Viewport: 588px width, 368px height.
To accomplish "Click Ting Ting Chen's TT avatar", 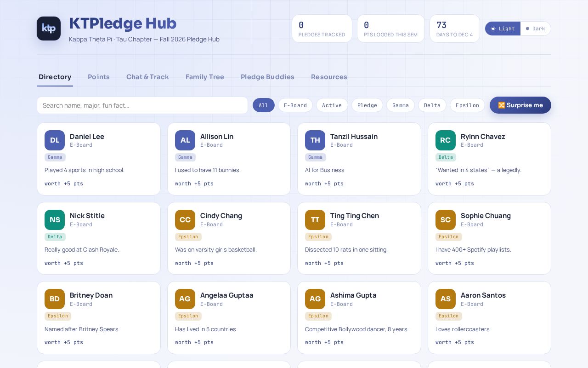I will click(315, 220).
